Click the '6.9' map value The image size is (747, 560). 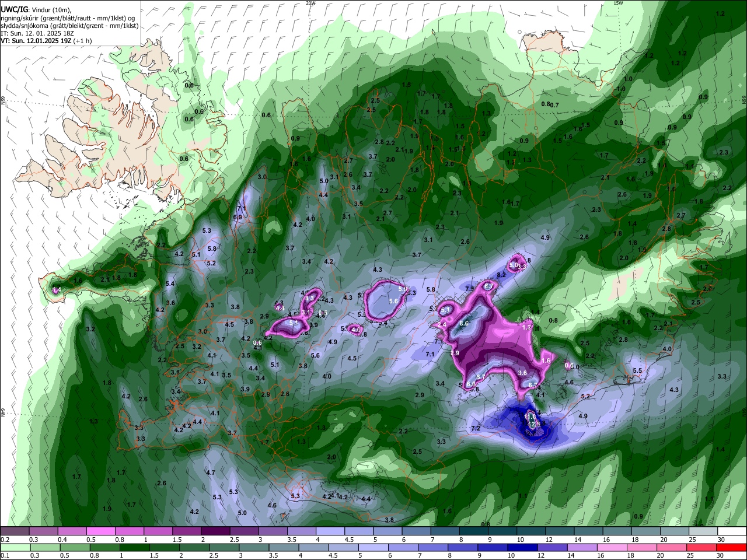[238, 217]
